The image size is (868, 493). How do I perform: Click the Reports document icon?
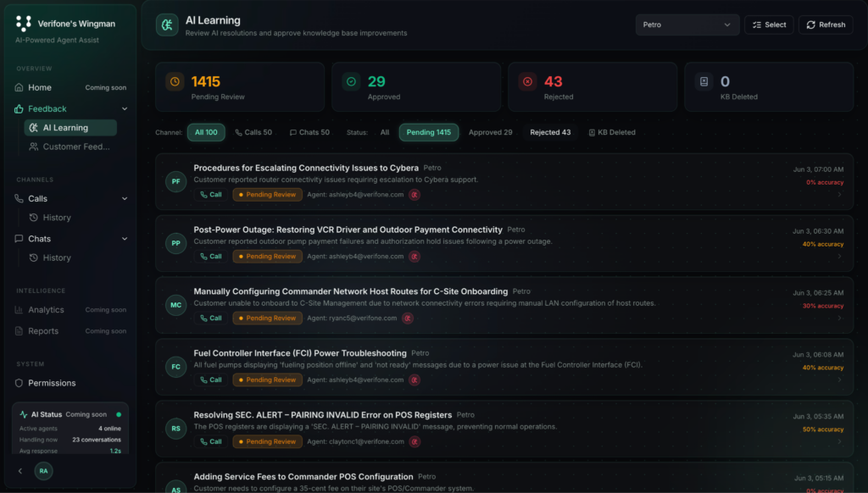point(19,331)
